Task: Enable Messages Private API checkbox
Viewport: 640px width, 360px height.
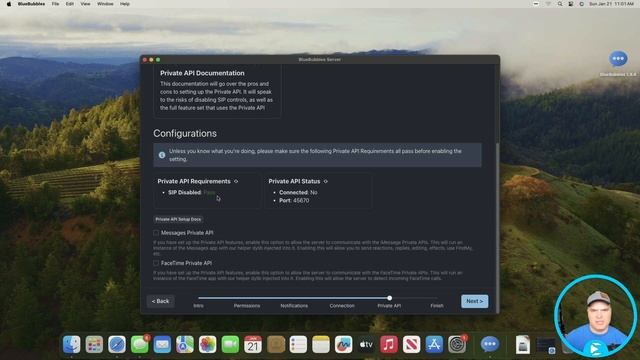Action: 156,233
